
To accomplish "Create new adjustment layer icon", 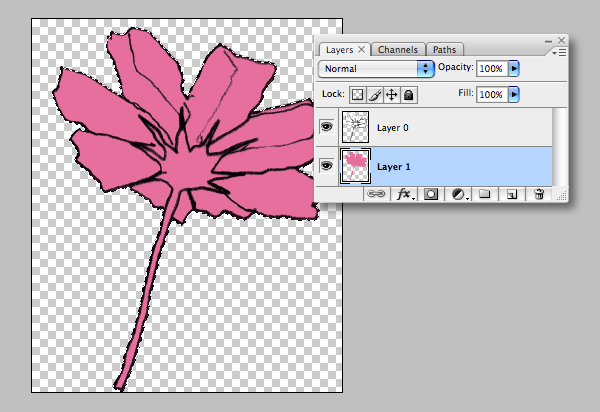I will tap(459, 196).
